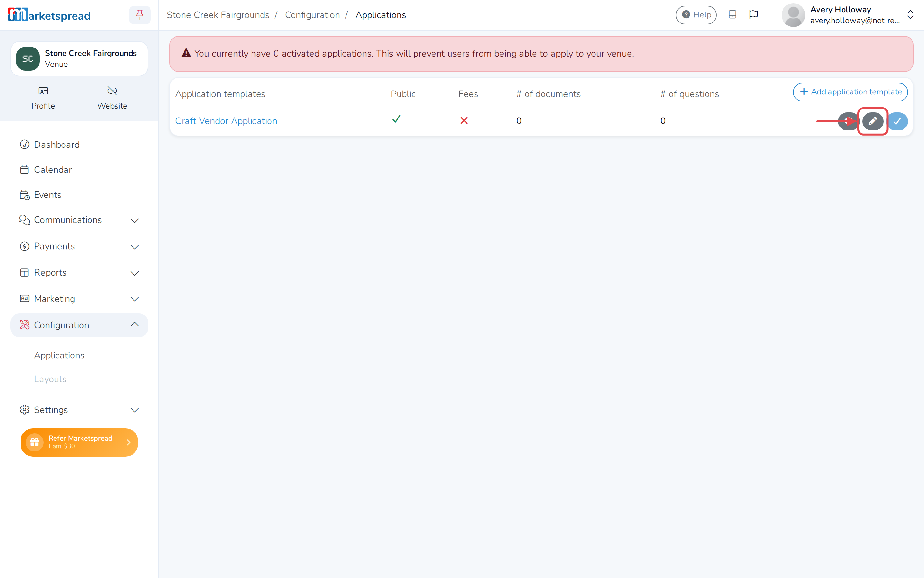Click the '# of questions' column header

point(689,94)
